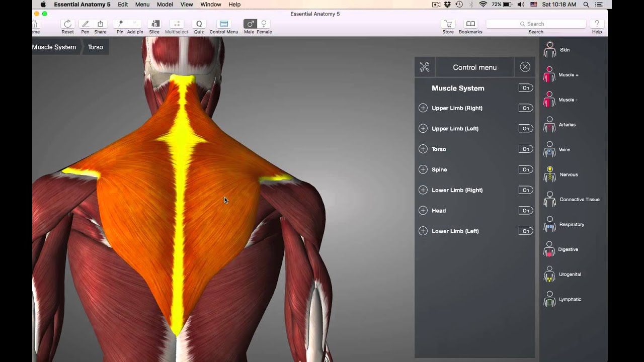
Task: Close the Control menu panel
Action: pos(525,67)
